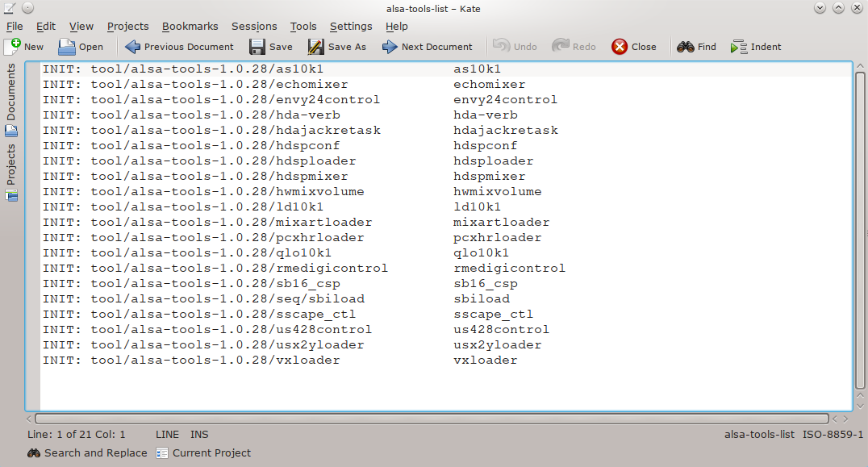Open the Current Project panel
This screenshot has height=467, width=868.
pos(203,453)
